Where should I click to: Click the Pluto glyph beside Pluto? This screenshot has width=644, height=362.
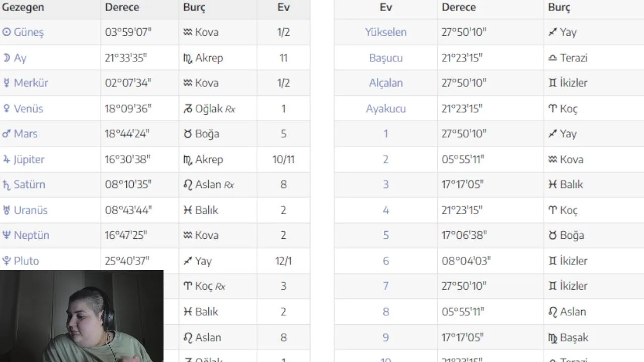(7, 261)
